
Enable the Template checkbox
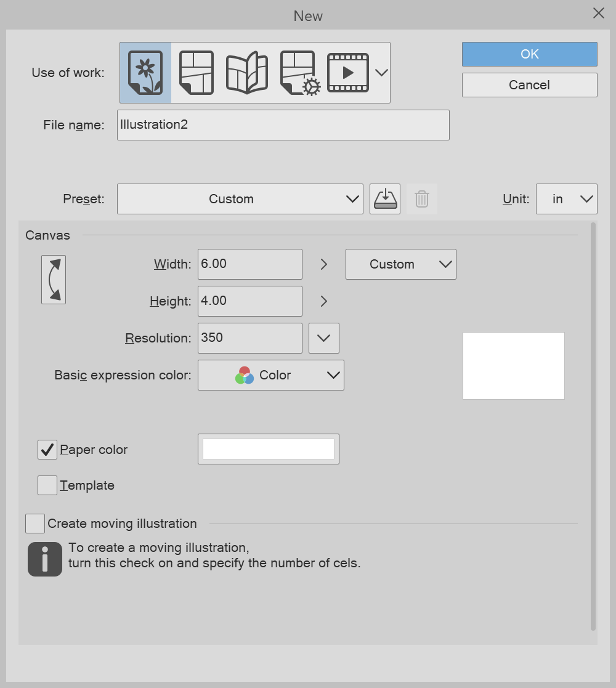pos(47,485)
